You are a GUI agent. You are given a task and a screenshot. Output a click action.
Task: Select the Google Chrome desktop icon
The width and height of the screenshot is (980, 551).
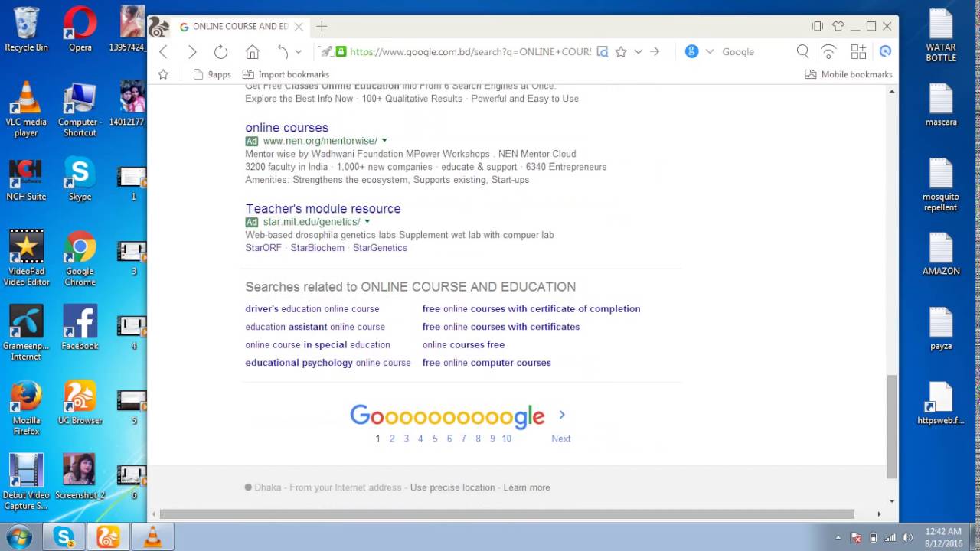point(80,259)
